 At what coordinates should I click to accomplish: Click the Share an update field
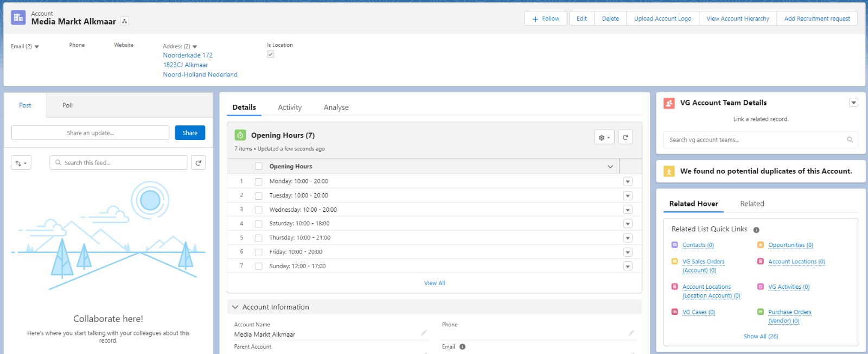(x=91, y=133)
